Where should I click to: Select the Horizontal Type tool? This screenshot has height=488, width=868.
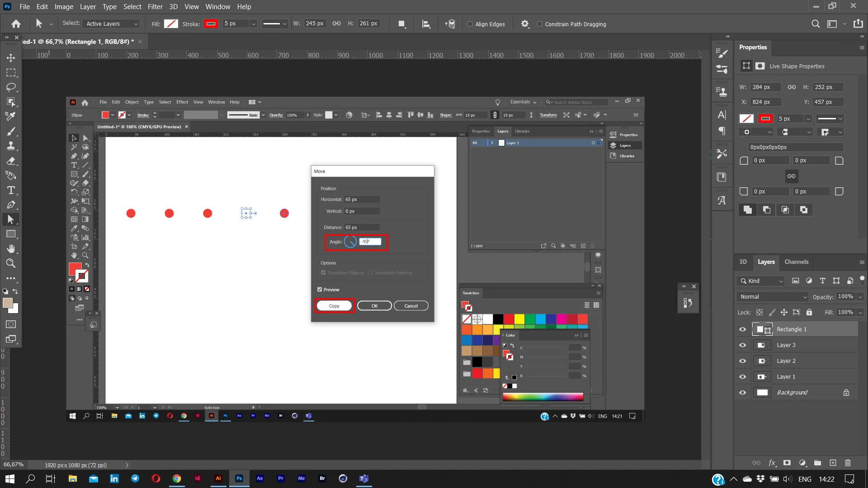[11, 190]
